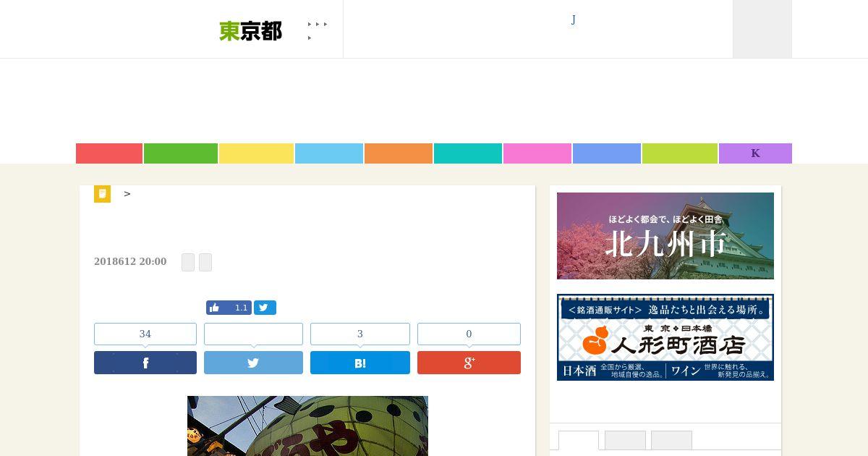Click the blue J link in header
The image size is (868, 456).
click(574, 20)
